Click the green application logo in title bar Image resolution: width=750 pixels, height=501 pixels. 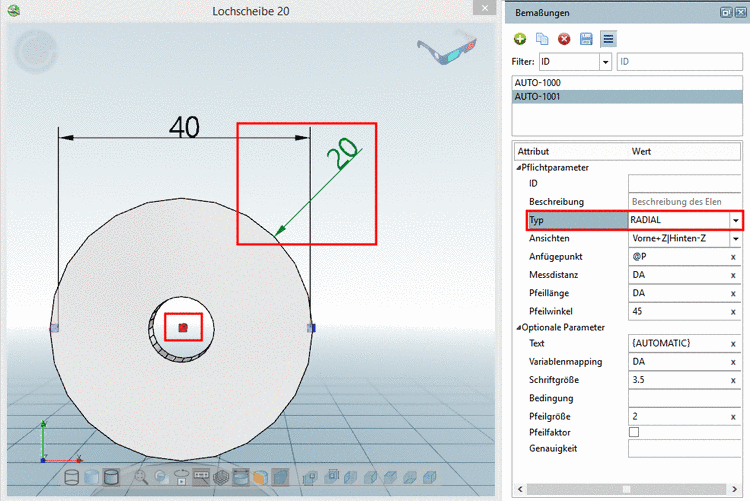point(14,11)
